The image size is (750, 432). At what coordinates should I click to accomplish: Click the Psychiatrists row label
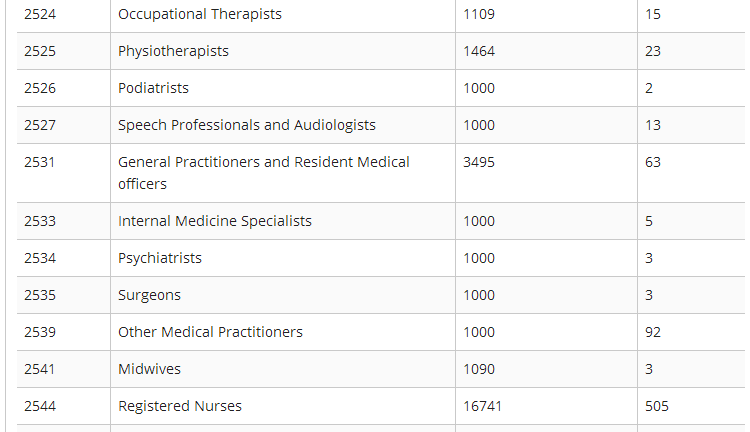click(x=160, y=258)
